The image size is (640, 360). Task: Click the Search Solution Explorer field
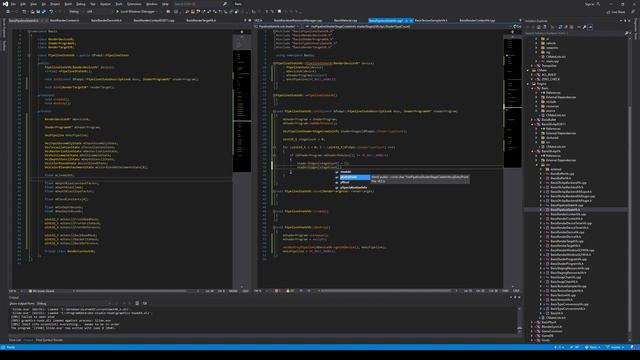(x=575, y=33)
